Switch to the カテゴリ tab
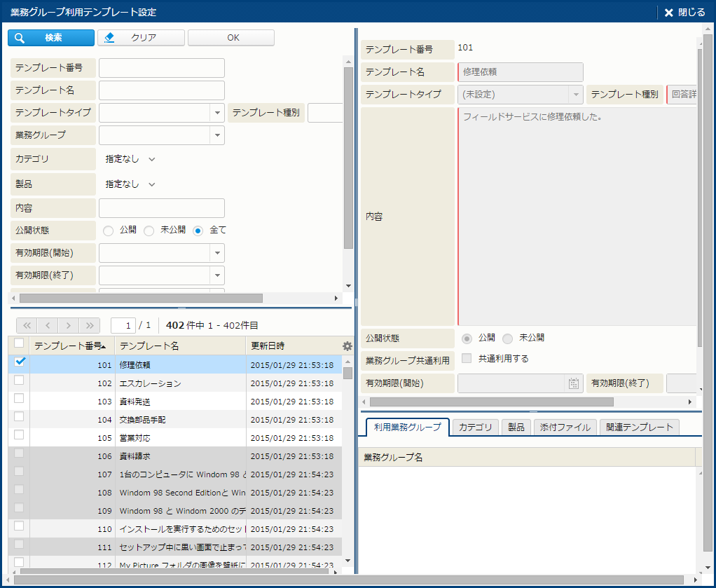Viewport: 716px width, 588px height. (475, 428)
